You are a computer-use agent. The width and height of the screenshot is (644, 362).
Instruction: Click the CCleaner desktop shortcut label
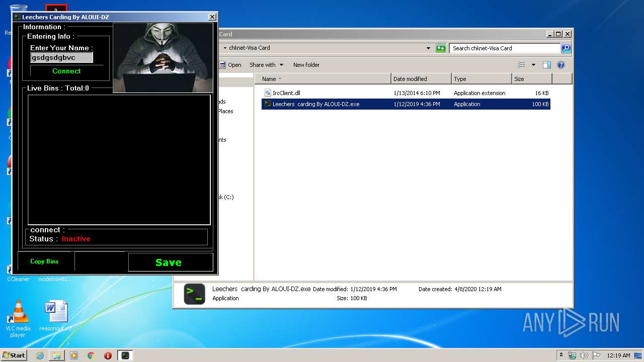click(18, 279)
